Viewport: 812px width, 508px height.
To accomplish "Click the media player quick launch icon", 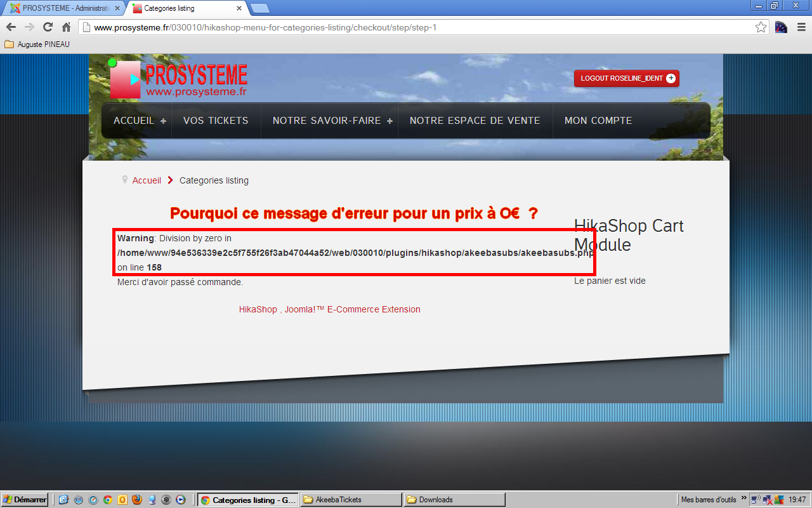I will pos(181,500).
